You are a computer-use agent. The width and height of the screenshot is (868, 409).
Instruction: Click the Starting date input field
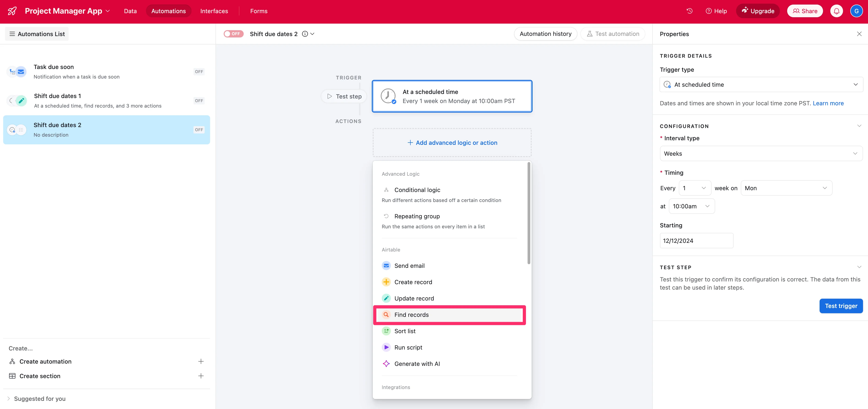coord(696,241)
